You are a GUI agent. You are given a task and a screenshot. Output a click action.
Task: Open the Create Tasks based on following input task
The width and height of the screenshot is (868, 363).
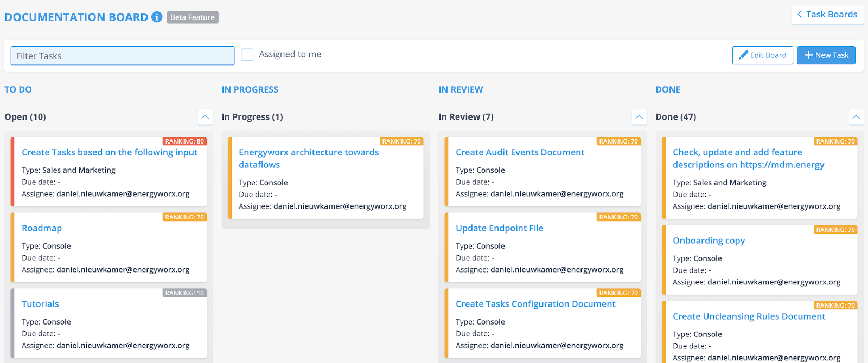pyautogui.click(x=110, y=153)
